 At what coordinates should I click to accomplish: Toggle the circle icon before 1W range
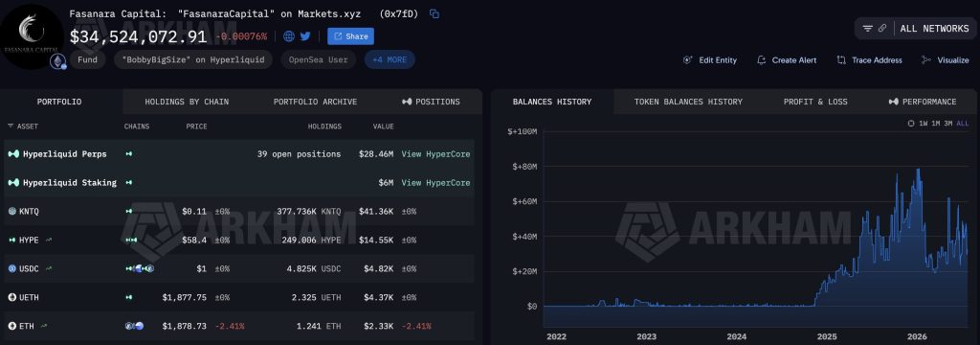pos(911,124)
